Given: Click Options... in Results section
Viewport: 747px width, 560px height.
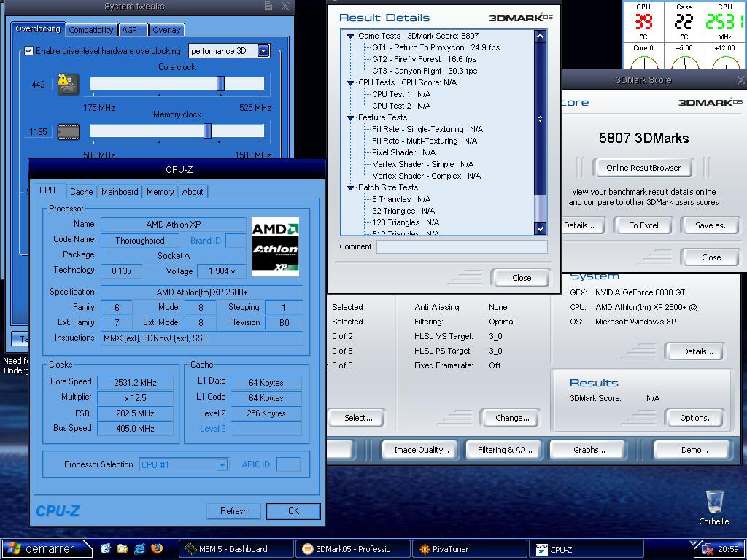Looking at the screenshot, I should tap(697, 418).
